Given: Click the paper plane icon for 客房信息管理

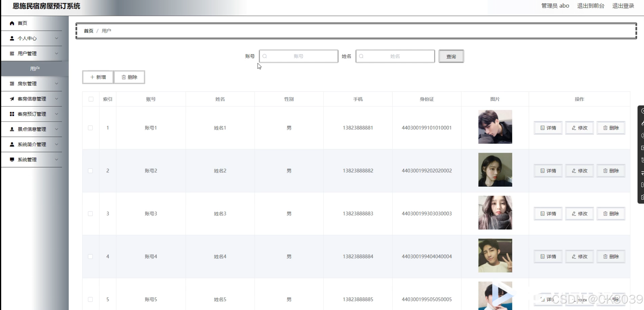Looking at the screenshot, I should (12, 99).
